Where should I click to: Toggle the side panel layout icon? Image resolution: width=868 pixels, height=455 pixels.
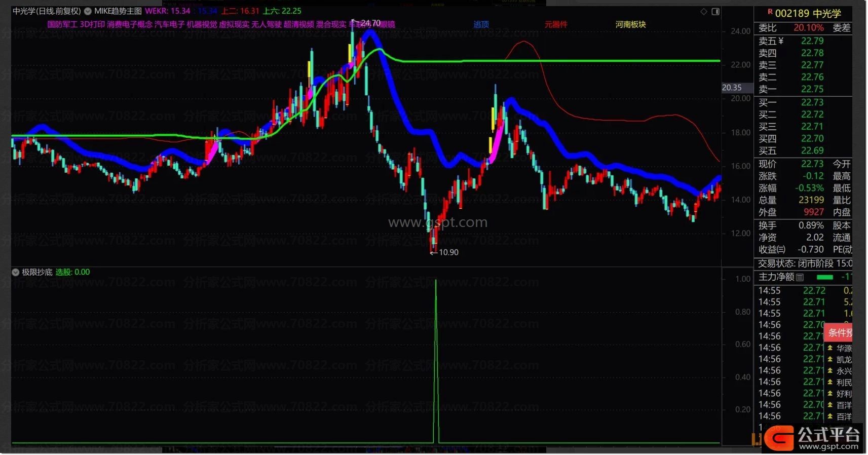[x=715, y=12]
